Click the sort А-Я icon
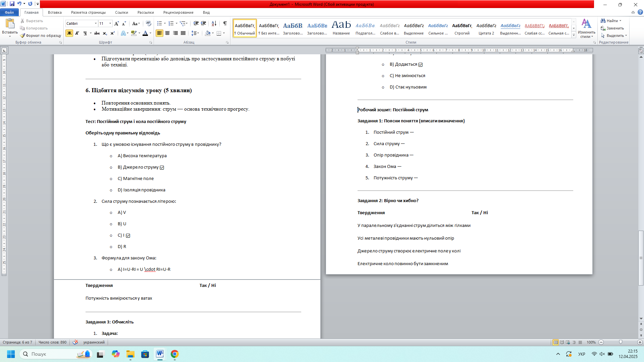 click(214, 23)
